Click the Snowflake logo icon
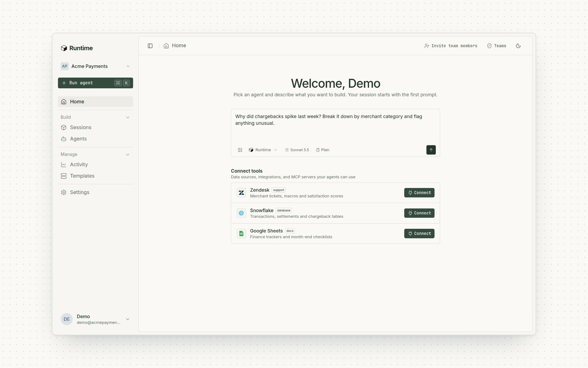 click(241, 213)
